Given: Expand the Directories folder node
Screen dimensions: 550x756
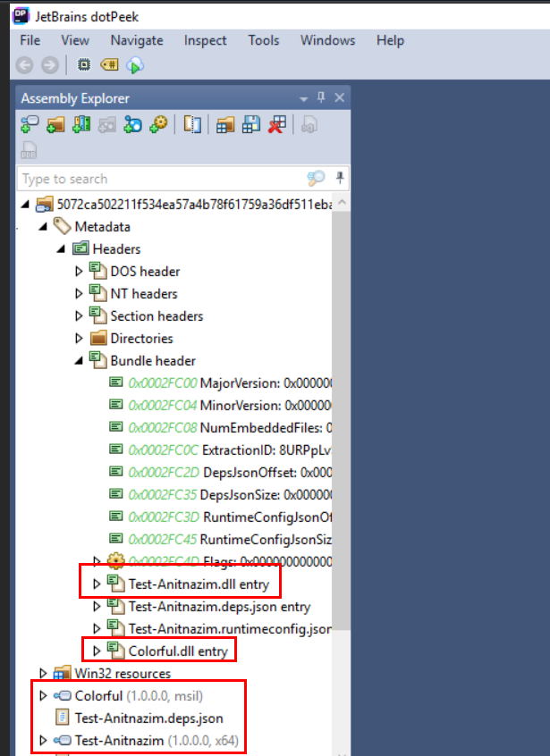Looking at the screenshot, I should coord(79,339).
